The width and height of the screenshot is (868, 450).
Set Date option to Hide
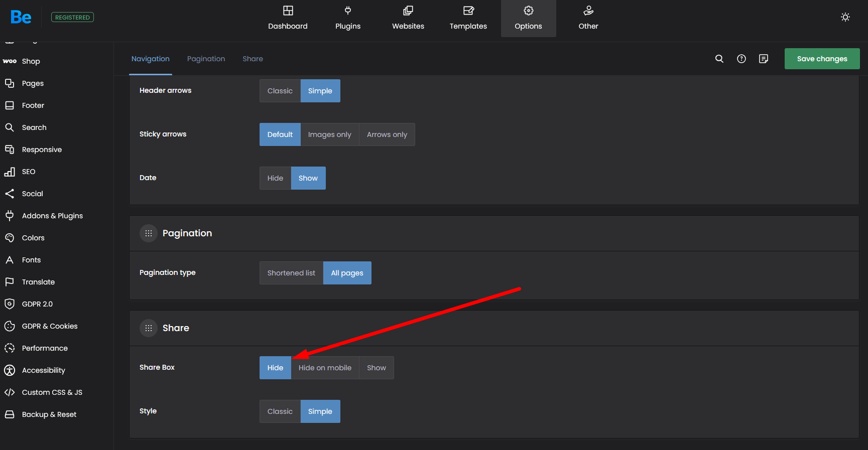275,178
